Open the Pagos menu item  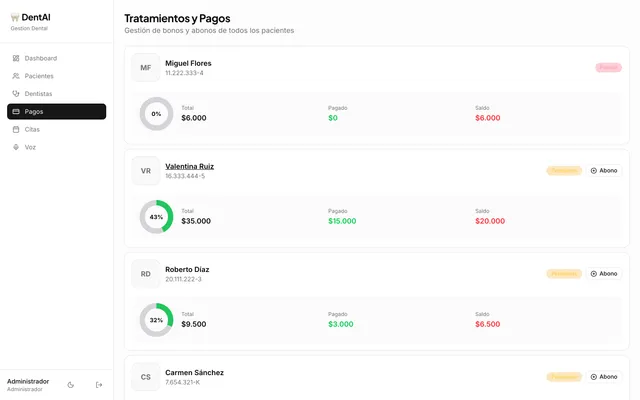(57, 111)
